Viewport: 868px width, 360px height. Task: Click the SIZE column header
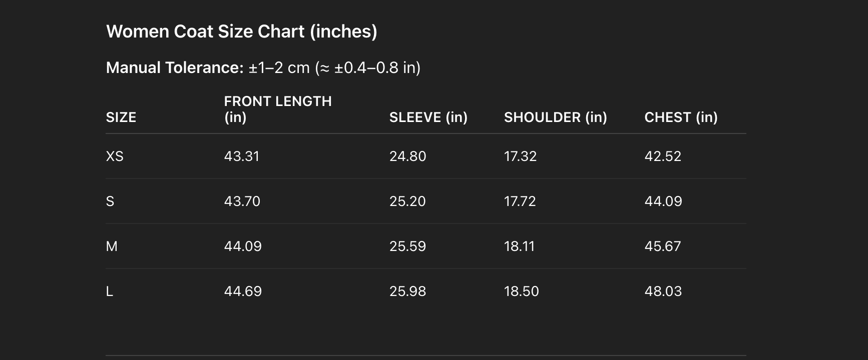click(121, 117)
